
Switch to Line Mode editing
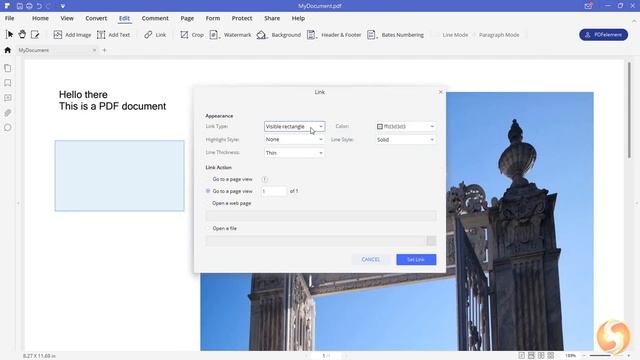tap(452, 35)
